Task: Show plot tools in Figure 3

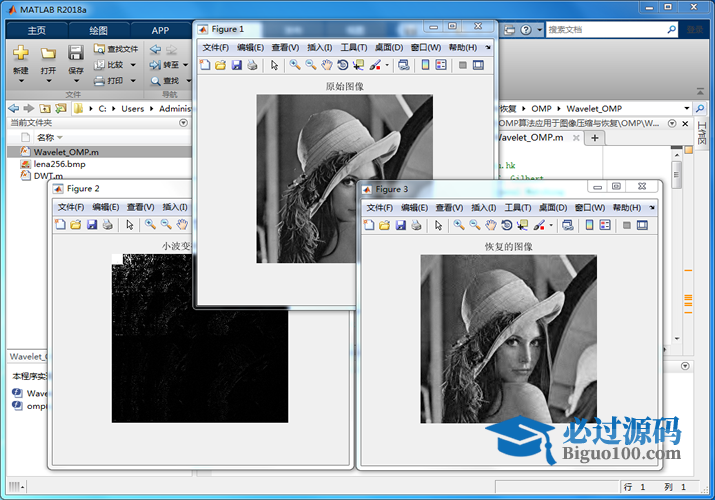Action: click(642, 225)
